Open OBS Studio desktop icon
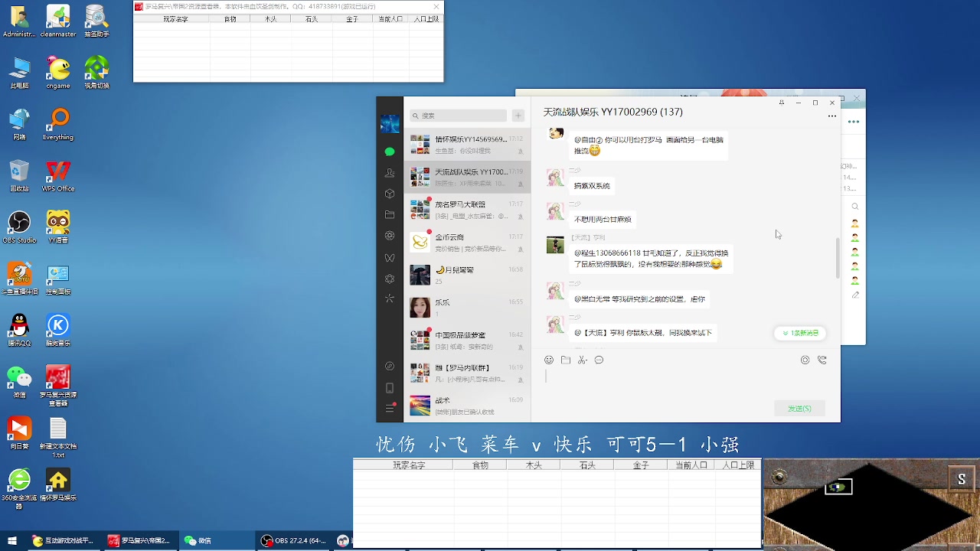980x551 pixels. 19,227
